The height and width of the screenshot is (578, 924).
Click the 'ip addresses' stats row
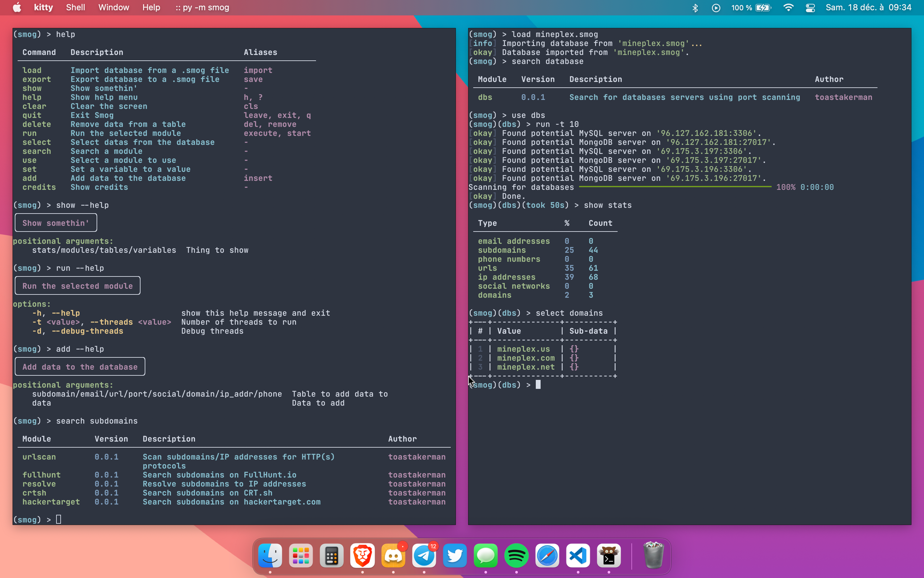coord(538,277)
